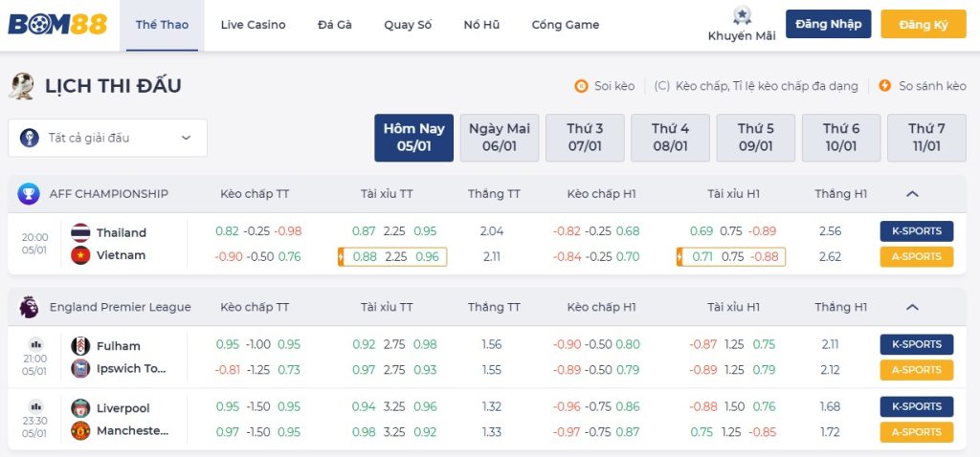The image size is (980, 457).
Task: Click the Thailand flag icon
Action: 80,232
